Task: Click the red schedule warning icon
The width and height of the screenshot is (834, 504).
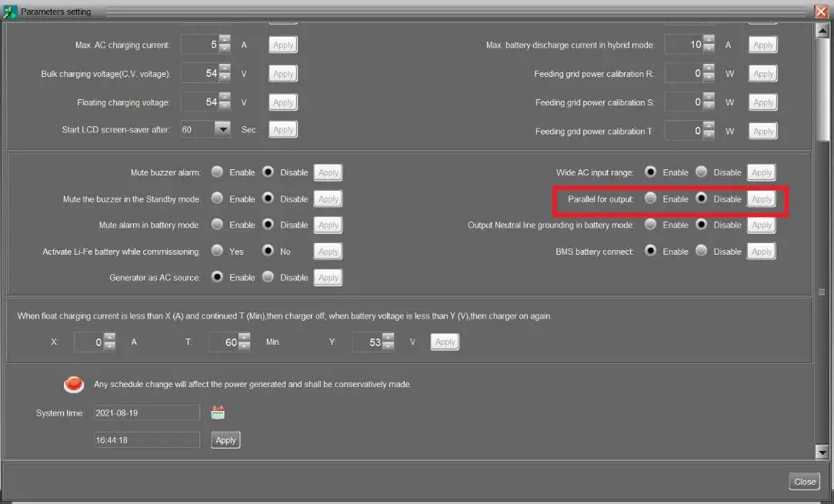Action: point(73,384)
